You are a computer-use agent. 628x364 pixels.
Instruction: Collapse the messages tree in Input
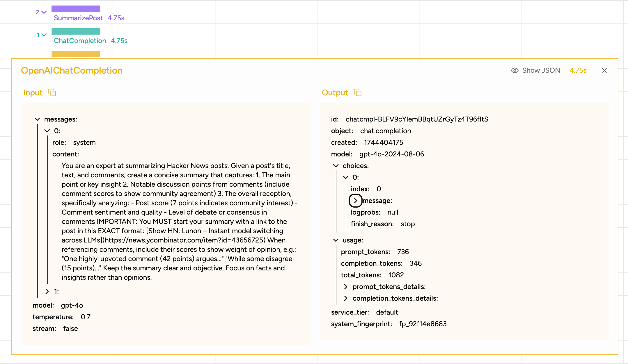[37, 119]
